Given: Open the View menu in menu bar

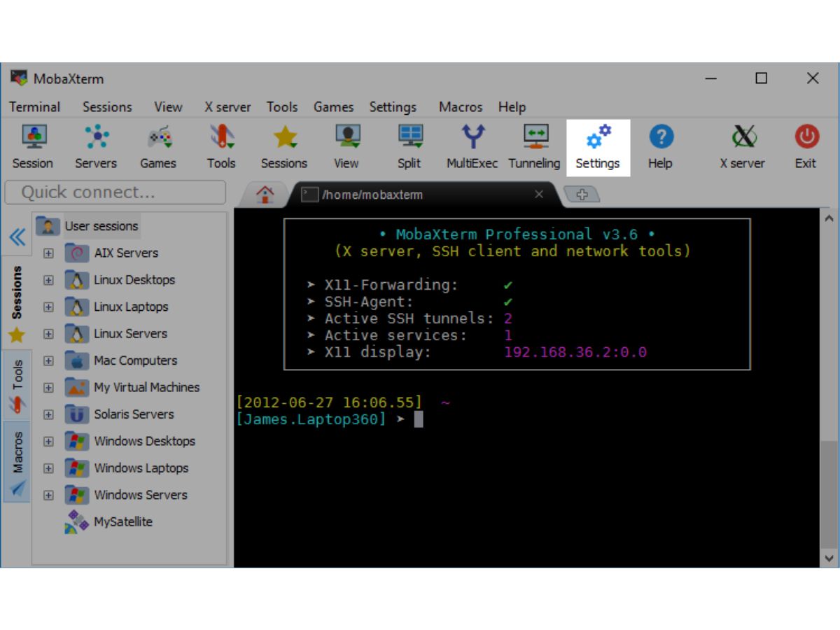Looking at the screenshot, I should point(168,107).
